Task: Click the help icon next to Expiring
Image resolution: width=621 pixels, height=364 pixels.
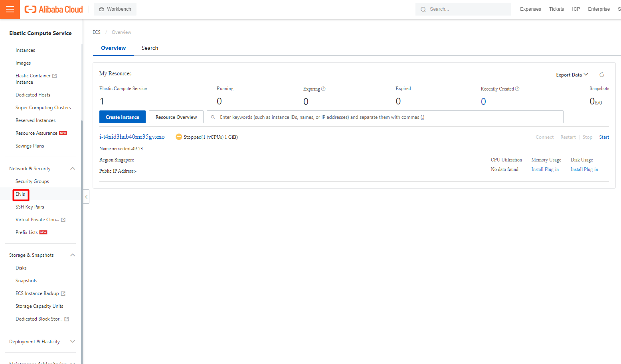Action: pos(323,89)
